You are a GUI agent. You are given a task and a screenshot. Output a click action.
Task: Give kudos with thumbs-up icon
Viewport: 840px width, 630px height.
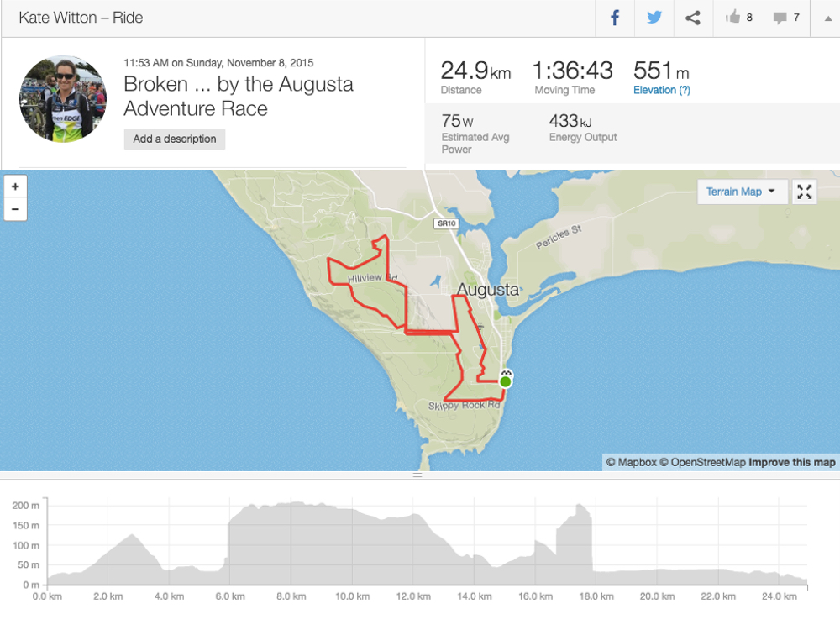732,17
